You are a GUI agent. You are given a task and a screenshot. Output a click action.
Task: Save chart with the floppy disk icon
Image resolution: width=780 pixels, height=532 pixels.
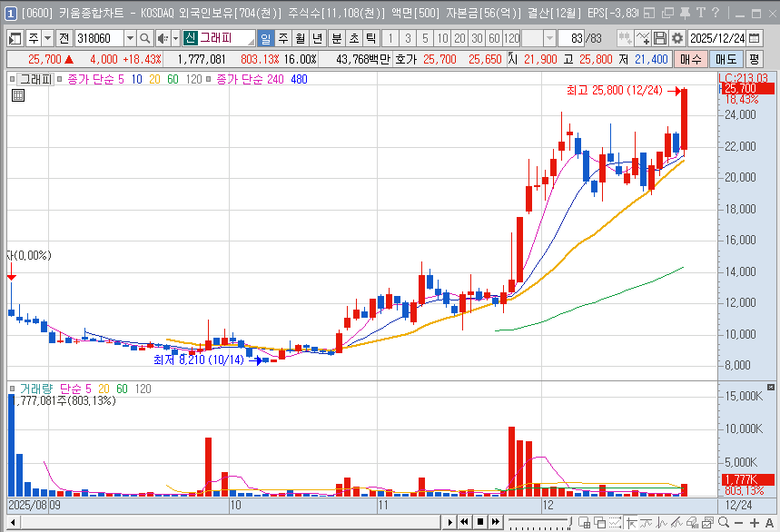click(660, 38)
